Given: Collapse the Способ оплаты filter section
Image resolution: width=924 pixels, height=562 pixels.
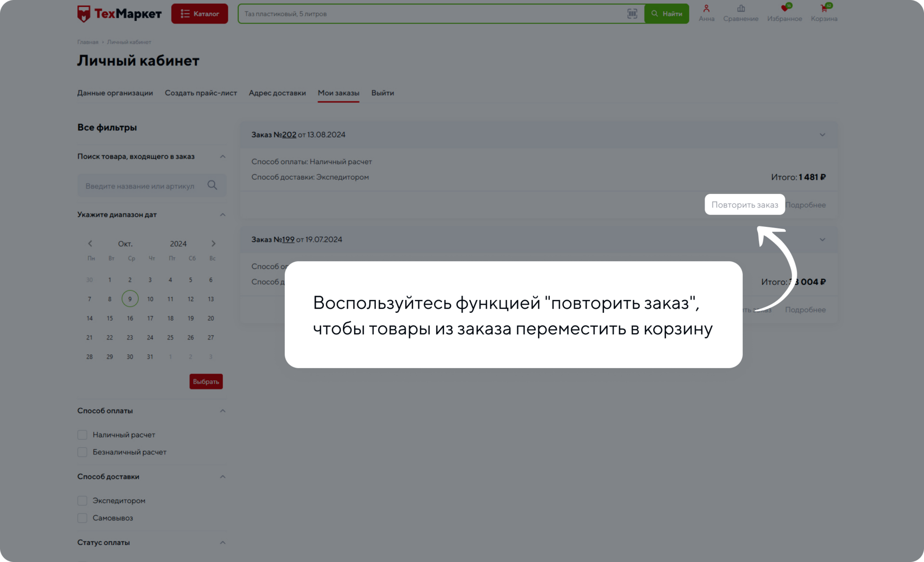Looking at the screenshot, I should [x=222, y=411].
